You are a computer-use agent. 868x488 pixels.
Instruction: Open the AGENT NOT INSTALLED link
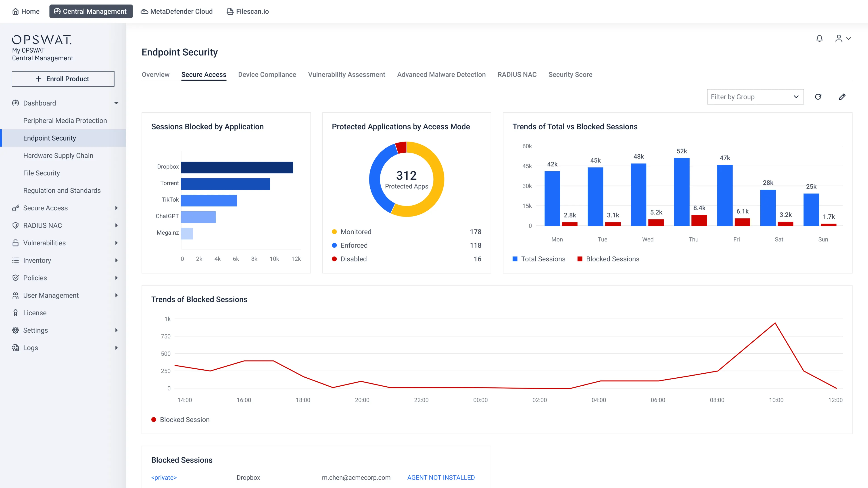point(441,477)
